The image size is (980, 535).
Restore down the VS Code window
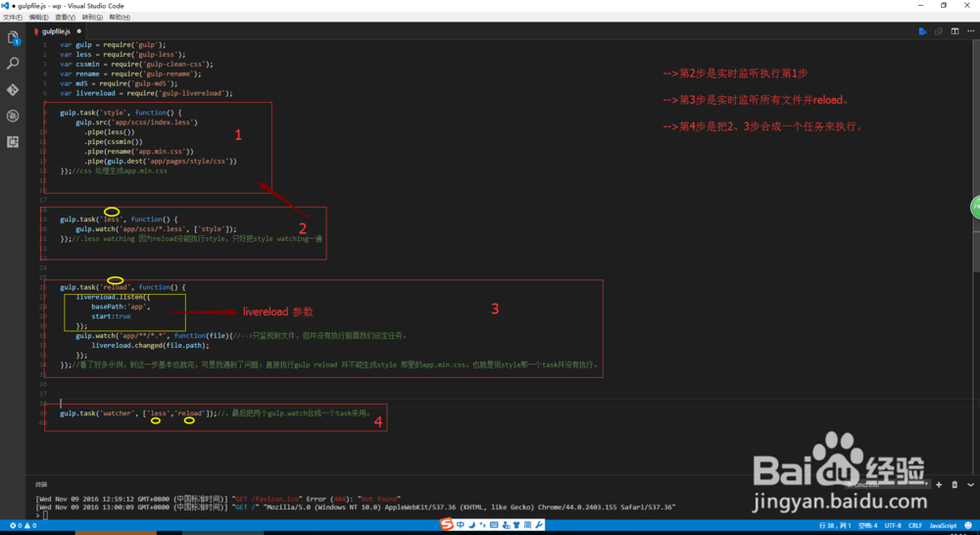[944, 6]
